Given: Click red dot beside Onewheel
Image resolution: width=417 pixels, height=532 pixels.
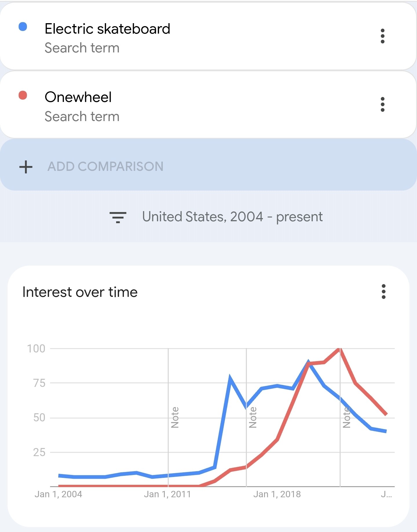Looking at the screenshot, I should pos(23,95).
